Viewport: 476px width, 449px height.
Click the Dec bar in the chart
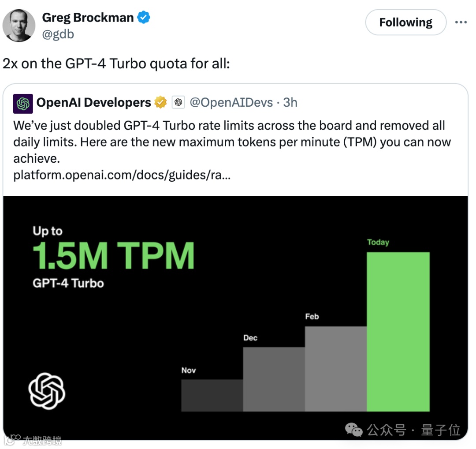click(x=274, y=379)
